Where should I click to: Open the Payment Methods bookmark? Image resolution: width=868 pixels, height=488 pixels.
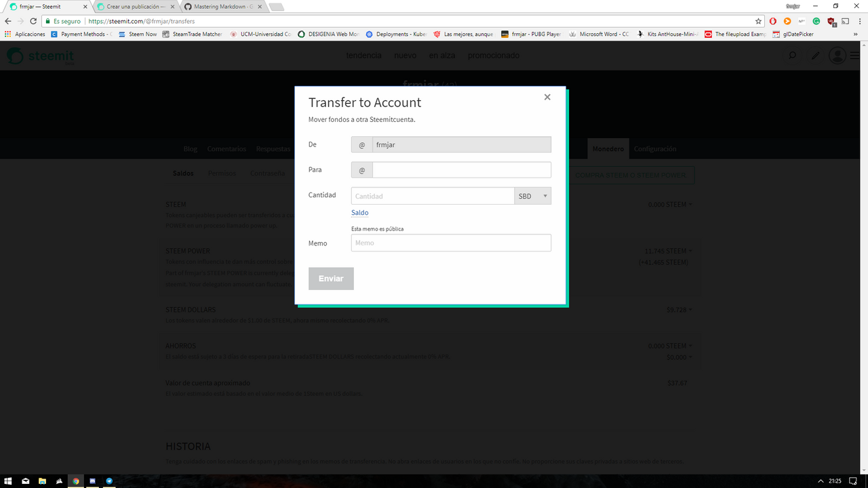click(x=81, y=34)
